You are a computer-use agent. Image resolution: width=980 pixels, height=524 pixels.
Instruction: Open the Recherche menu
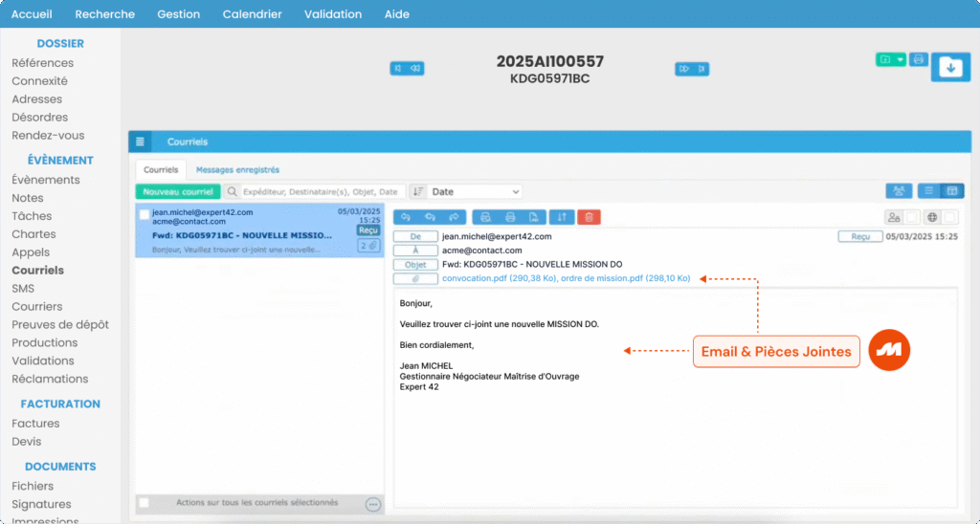pos(105,14)
